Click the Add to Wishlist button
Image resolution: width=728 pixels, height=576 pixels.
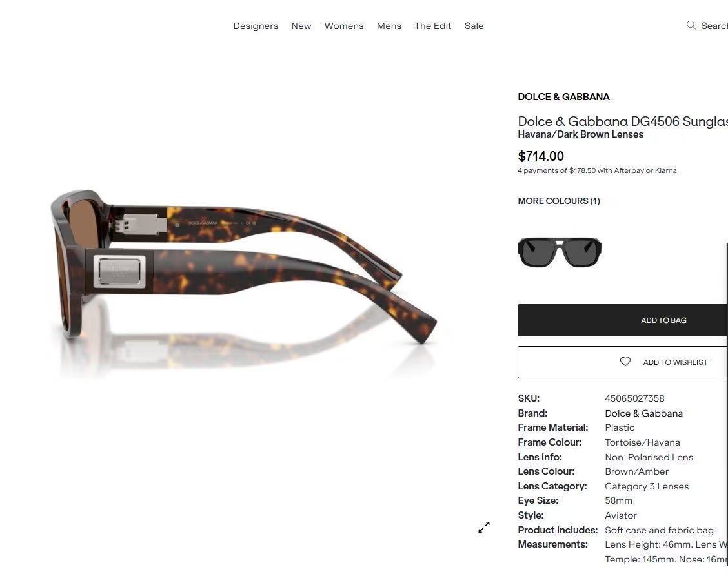tap(623, 362)
